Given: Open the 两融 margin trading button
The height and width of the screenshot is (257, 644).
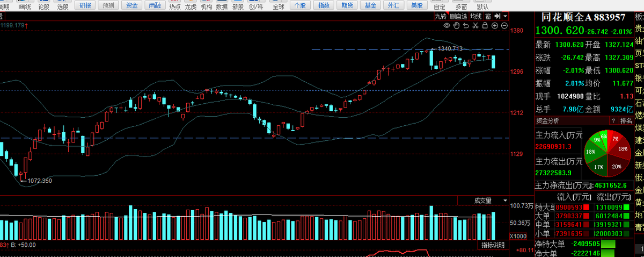Looking at the screenshot, I should coord(155,5).
